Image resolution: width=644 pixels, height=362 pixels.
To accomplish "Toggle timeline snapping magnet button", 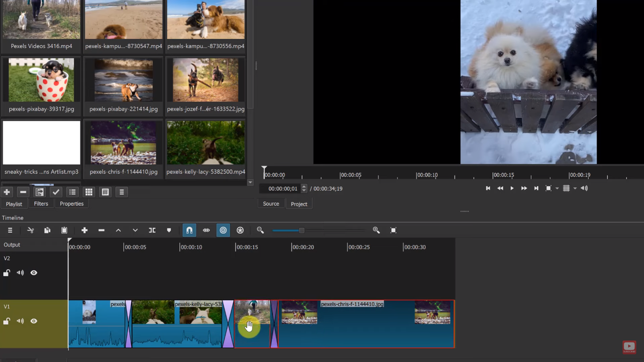I will pyautogui.click(x=189, y=230).
